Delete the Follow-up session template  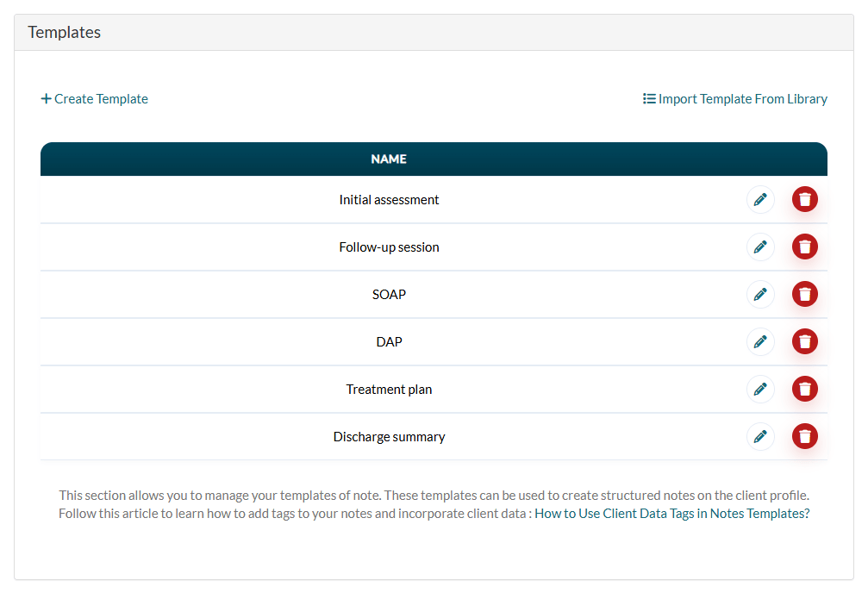804,247
